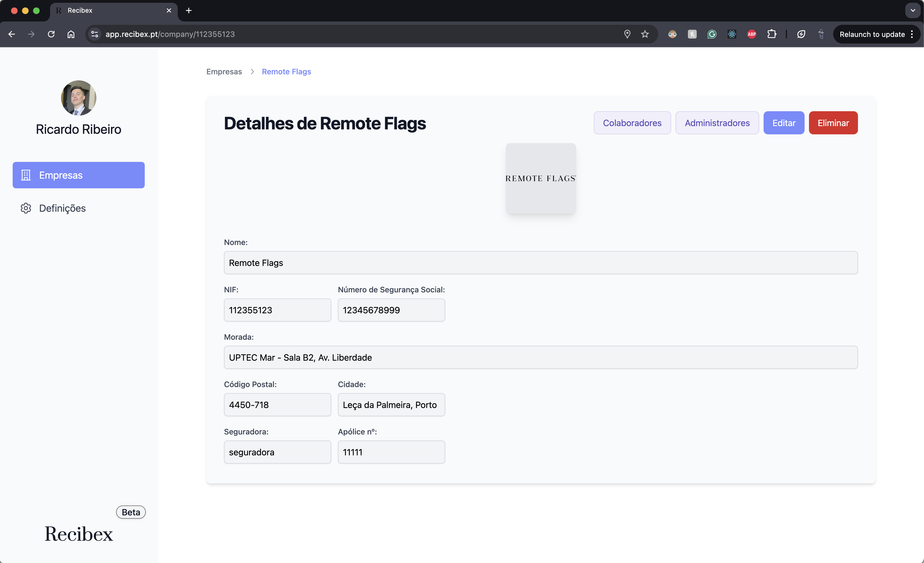The width and height of the screenshot is (924, 563).
Task: Click the browser back arrow
Action: (x=12, y=34)
